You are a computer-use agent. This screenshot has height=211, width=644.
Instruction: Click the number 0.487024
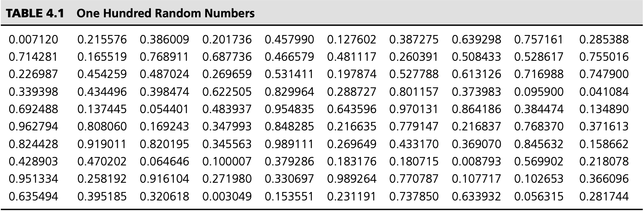[x=164, y=75]
